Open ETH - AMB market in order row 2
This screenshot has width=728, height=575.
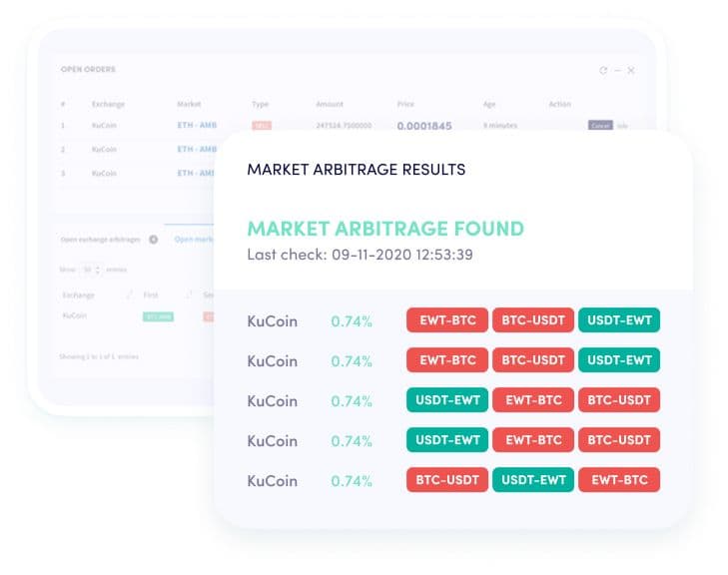(x=197, y=149)
